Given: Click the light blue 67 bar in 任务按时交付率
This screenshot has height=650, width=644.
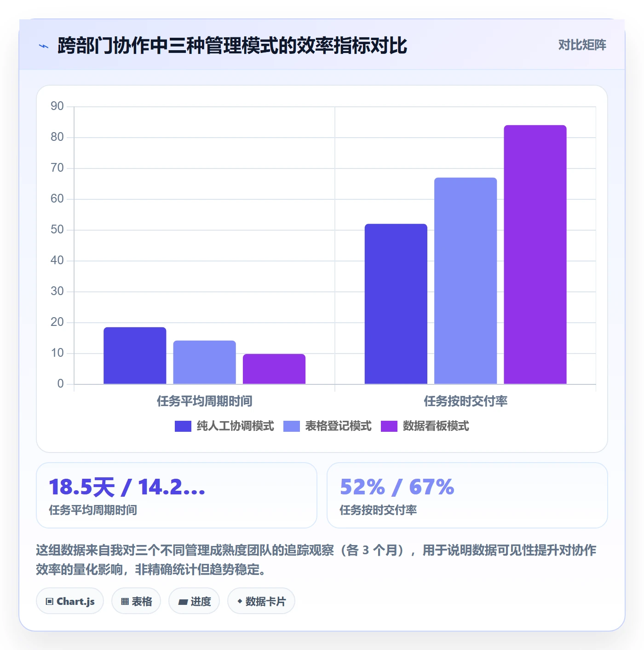Looking at the screenshot, I should click(466, 281).
